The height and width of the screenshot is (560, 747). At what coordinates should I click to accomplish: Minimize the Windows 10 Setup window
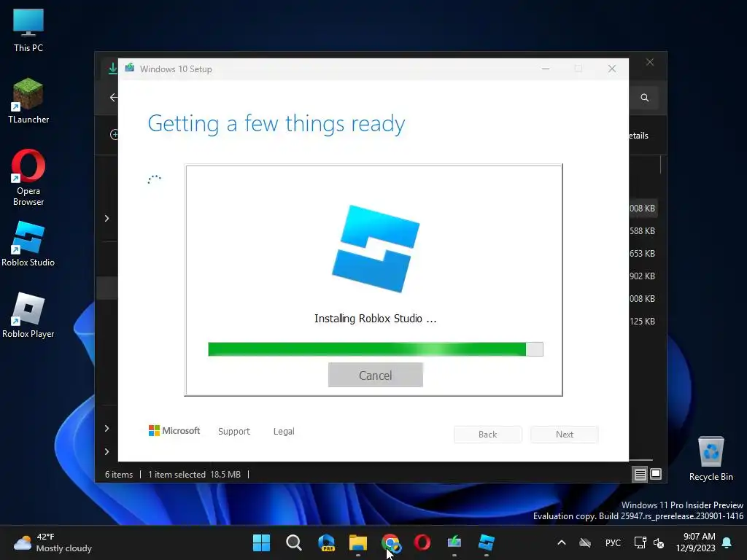[546, 69]
